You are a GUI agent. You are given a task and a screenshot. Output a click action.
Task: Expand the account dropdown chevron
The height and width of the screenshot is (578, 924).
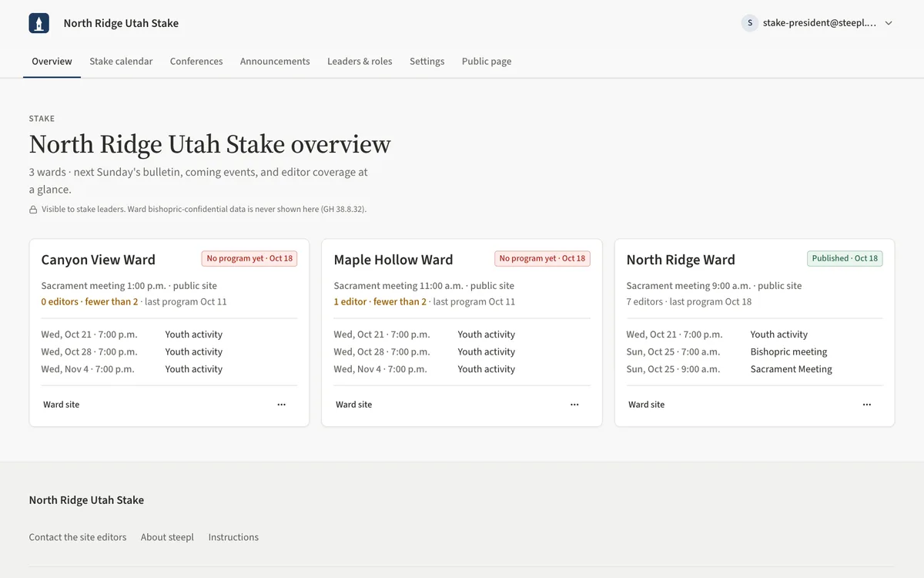[x=889, y=23]
